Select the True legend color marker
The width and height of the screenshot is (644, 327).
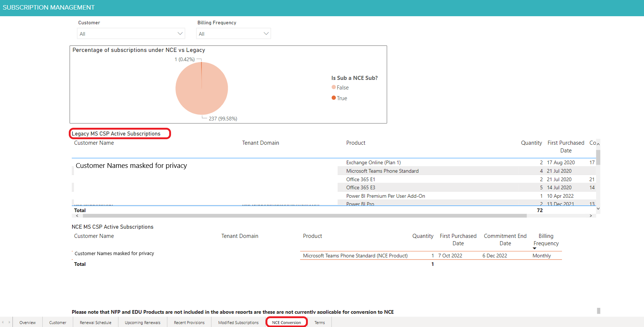click(x=334, y=98)
